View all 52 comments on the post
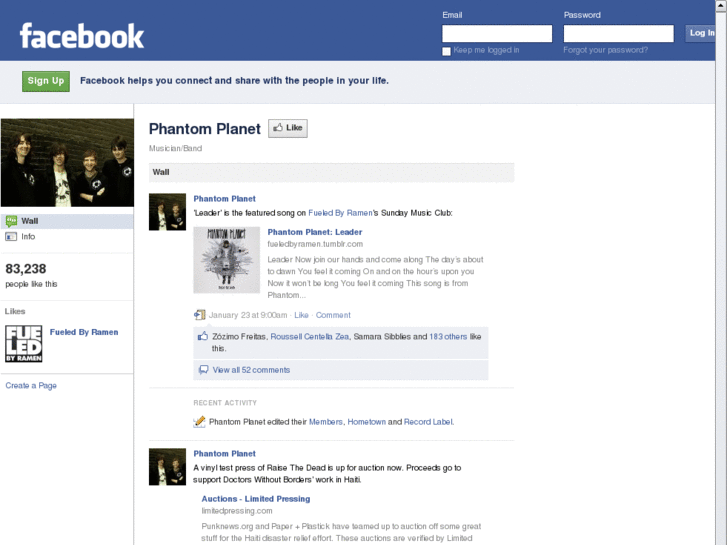The image size is (727, 545). (x=251, y=370)
